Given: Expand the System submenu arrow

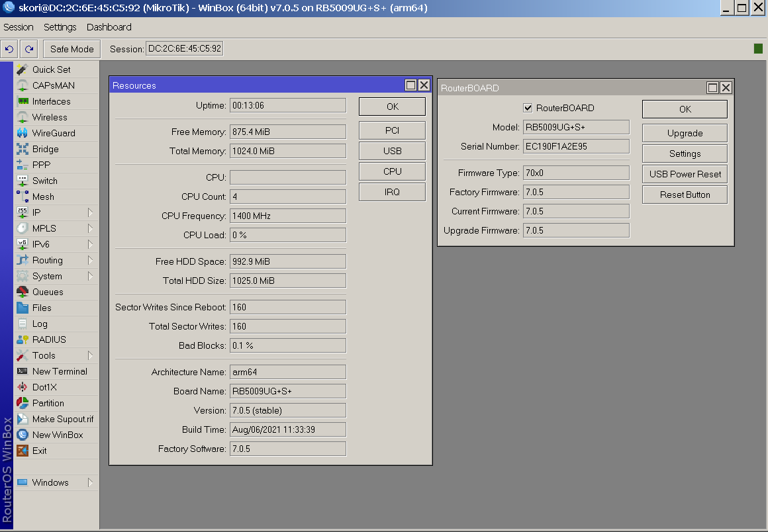Looking at the screenshot, I should point(91,276).
